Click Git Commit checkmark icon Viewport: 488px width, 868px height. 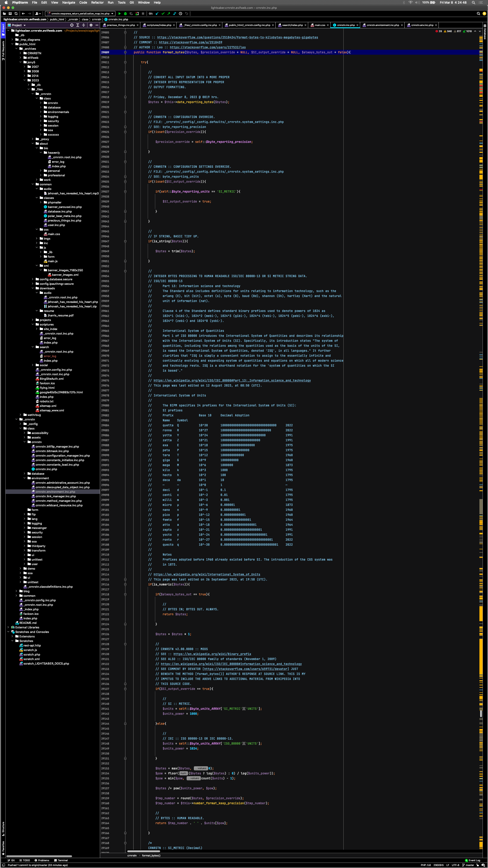[x=163, y=14]
